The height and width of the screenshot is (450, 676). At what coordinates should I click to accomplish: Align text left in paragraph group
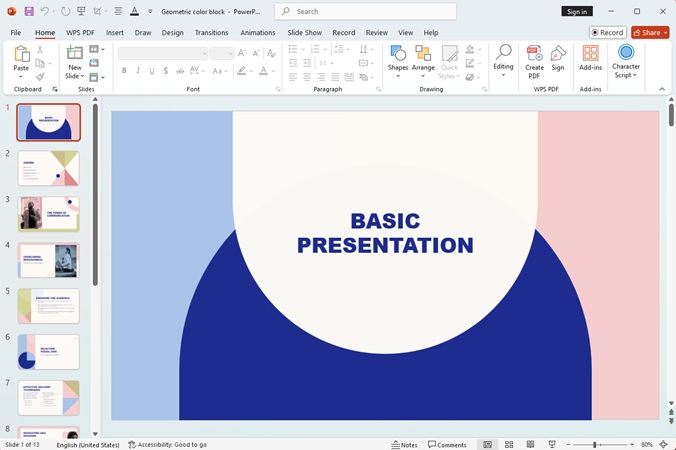(293, 77)
